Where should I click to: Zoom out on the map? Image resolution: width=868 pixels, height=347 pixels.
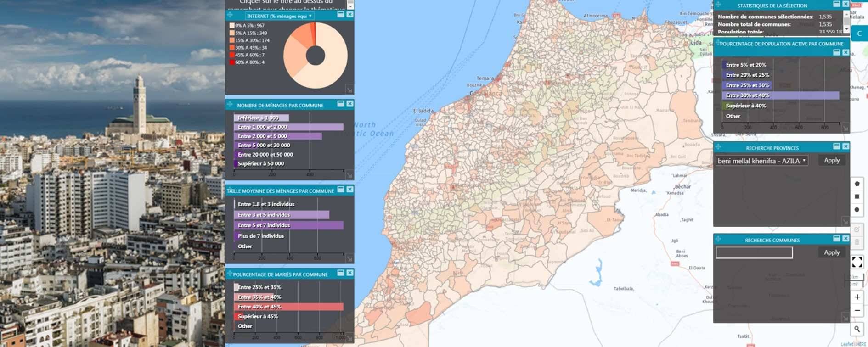pyautogui.click(x=857, y=310)
